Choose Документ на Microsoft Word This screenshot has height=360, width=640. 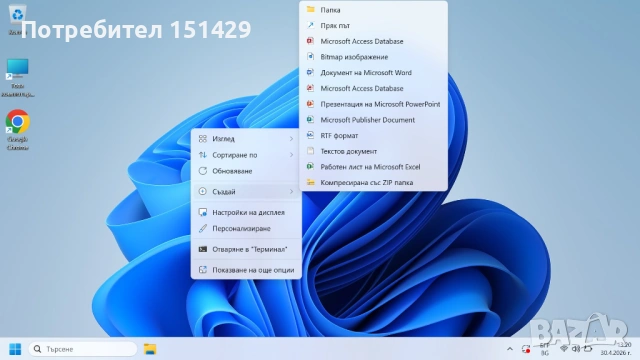point(373,73)
